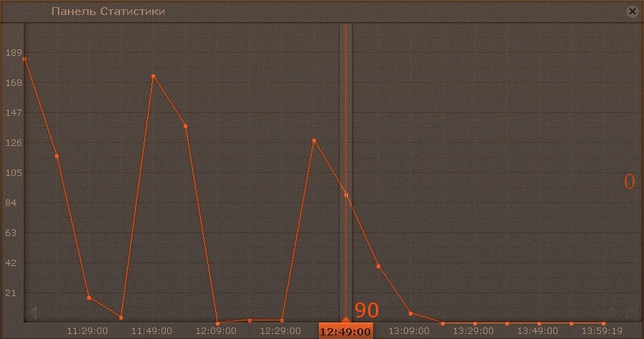Select the 12:29:00 time label
644x339 pixels.
click(280, 331)
